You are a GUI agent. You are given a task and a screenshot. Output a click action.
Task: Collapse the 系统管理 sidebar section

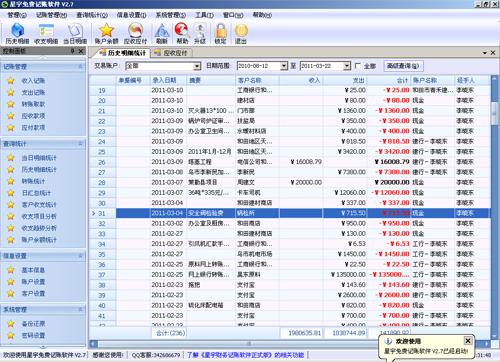[80, 310]
